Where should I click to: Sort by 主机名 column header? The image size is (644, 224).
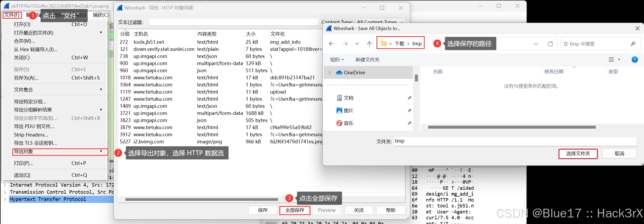pyautogui.click(x=164, y=34)
